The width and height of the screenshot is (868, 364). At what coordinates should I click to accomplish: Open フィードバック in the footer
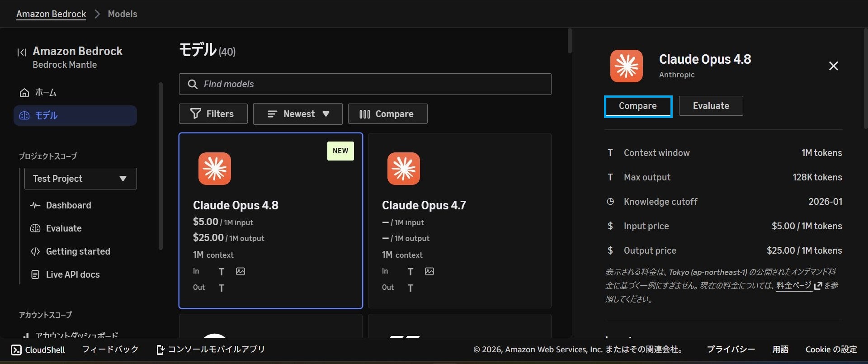coord(110,350)
